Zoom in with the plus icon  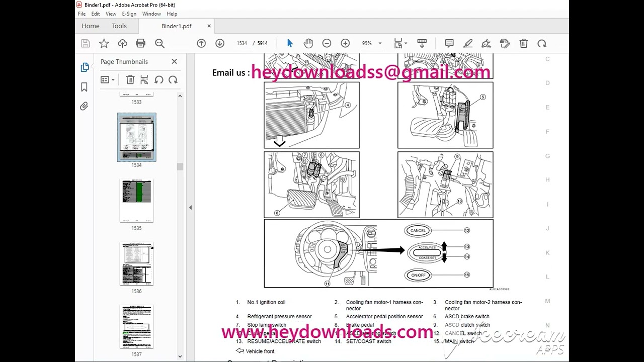[x=345, y=44]
